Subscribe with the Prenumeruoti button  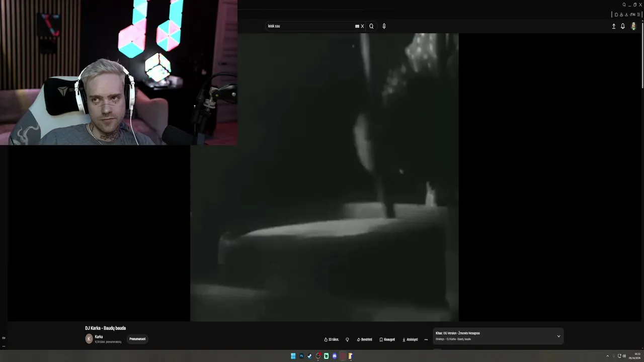(137, 339)
